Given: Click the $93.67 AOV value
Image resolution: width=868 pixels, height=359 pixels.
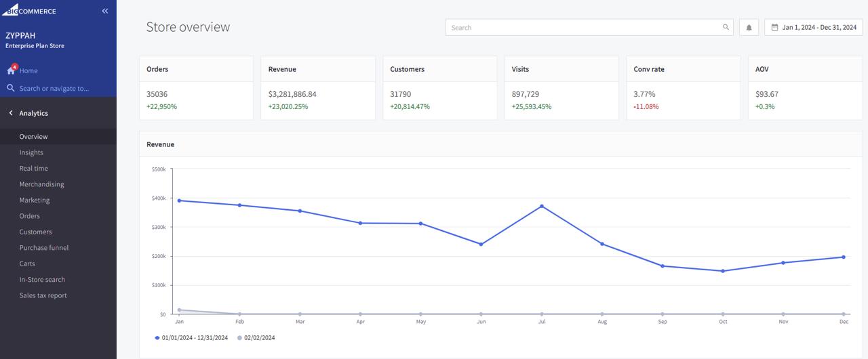Looking at the screenshot, I should [767, 94].
